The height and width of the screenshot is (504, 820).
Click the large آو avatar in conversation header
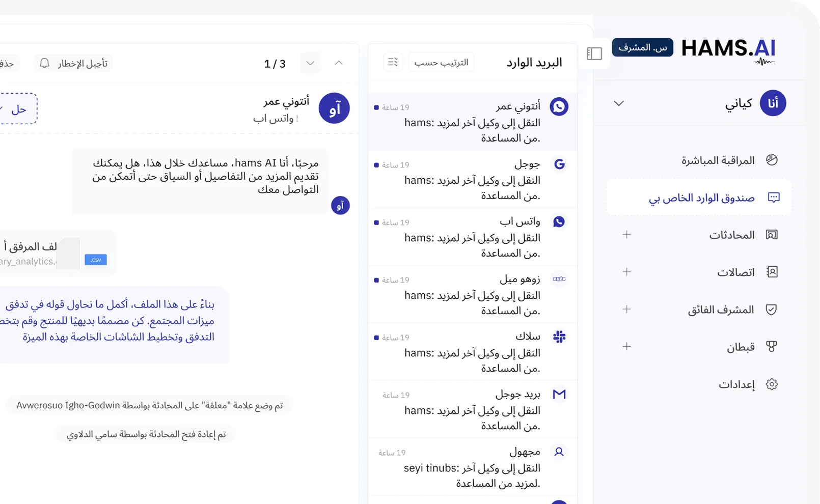(334, 108)
